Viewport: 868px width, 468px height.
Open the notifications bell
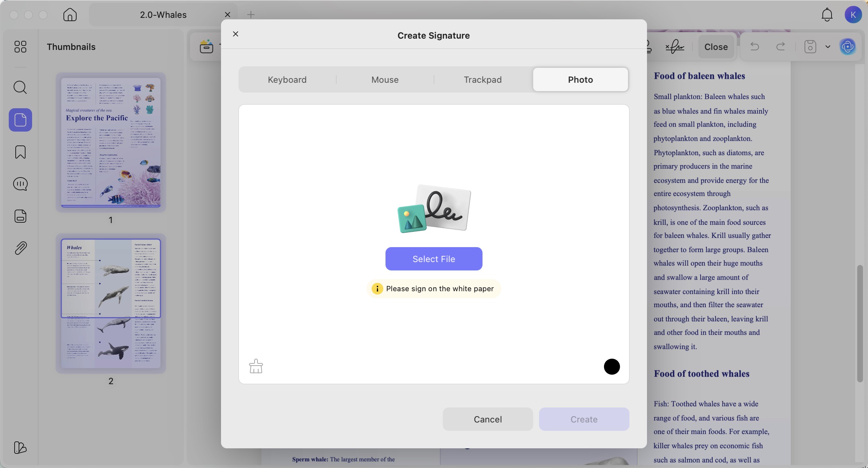(827, 15)
